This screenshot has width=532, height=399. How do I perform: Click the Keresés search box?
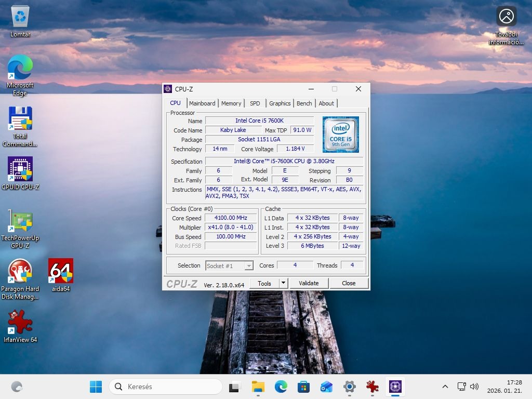166,387
